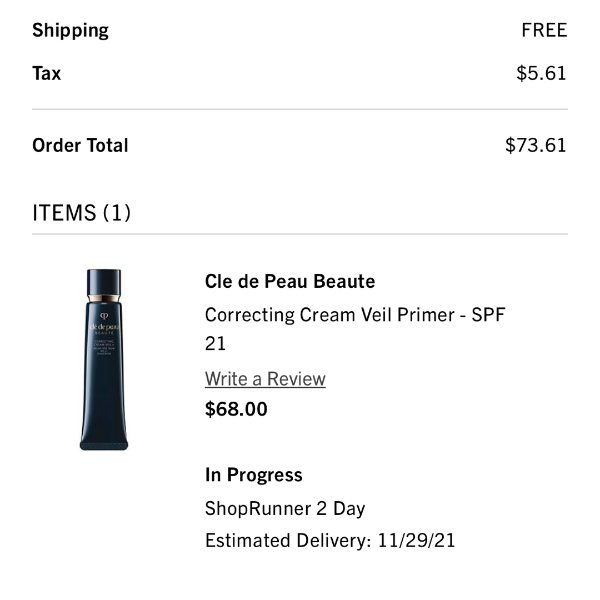Click the Estimated Delivery label
This screenshot has width=600, height=600.
coord(288,541)
